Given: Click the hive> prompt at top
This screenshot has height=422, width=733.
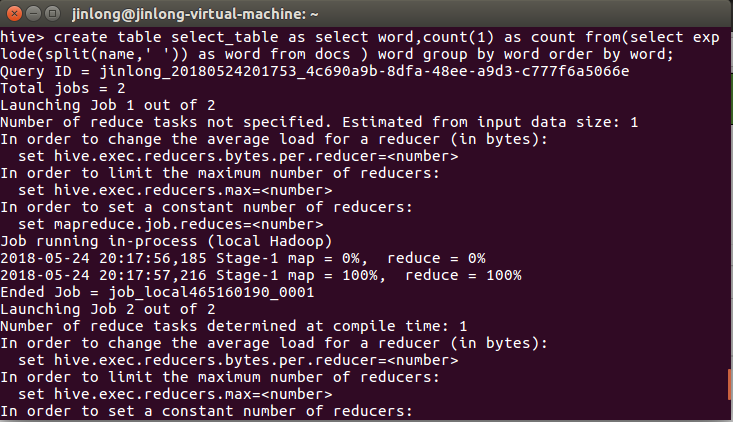Looking at the screenshot, I should [x=20, y=37].
